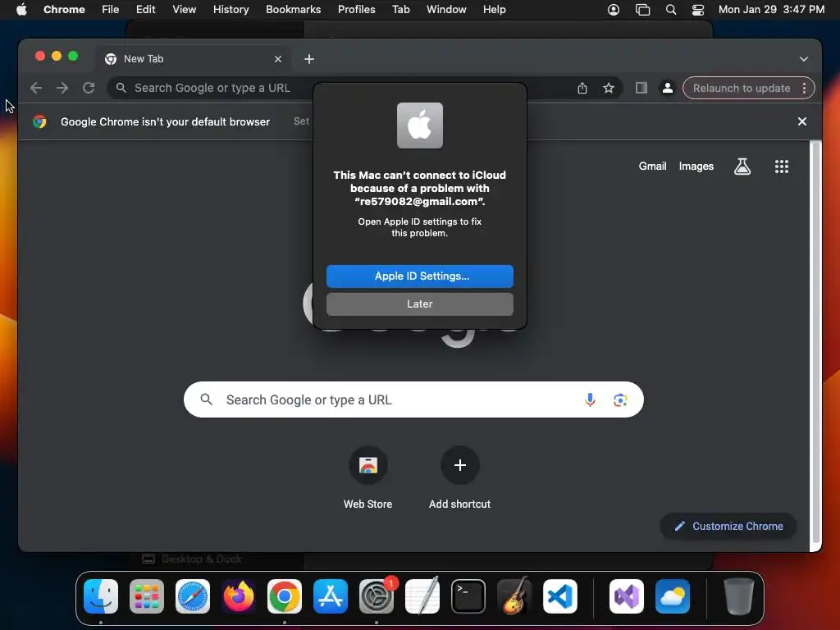Open Control Center in menu bar
The height and width of the screenshot is (630, 840).
698,10
